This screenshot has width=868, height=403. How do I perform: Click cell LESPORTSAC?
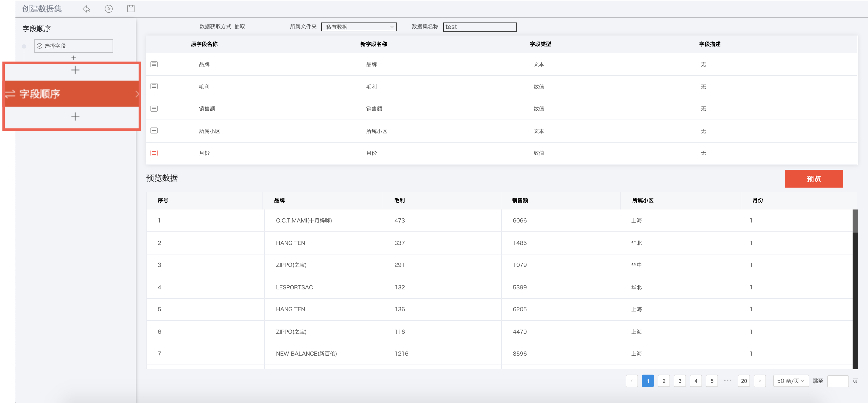[x=294, y=287]
